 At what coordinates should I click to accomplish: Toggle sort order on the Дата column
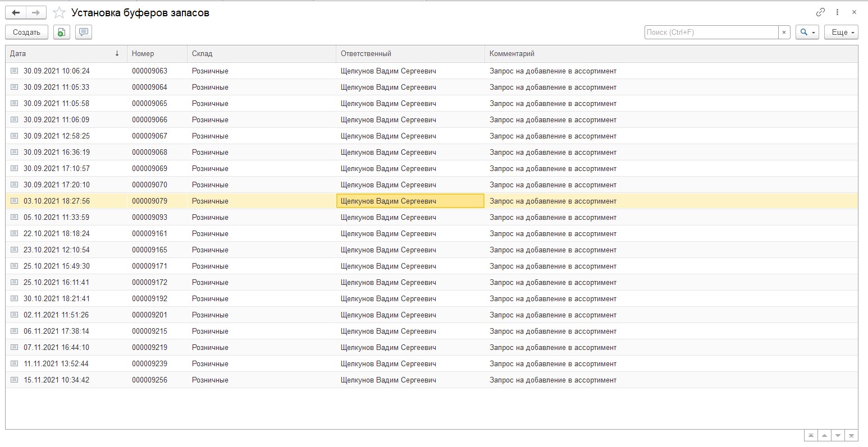click(66, 54)
